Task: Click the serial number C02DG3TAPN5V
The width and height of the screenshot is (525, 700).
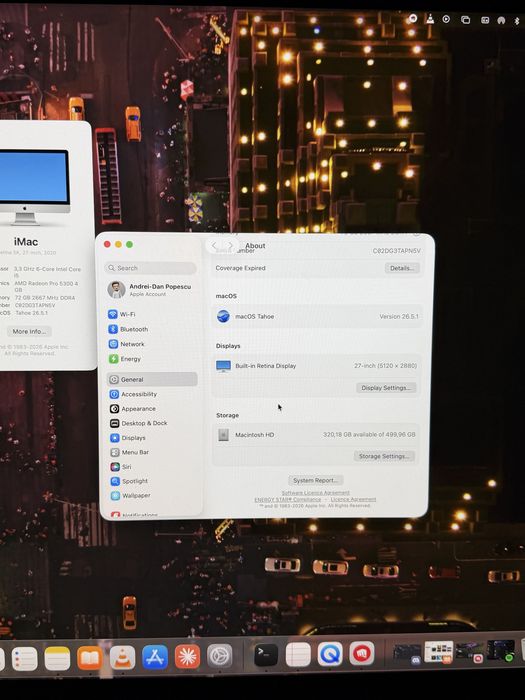Action: click(x=396, y=251)
